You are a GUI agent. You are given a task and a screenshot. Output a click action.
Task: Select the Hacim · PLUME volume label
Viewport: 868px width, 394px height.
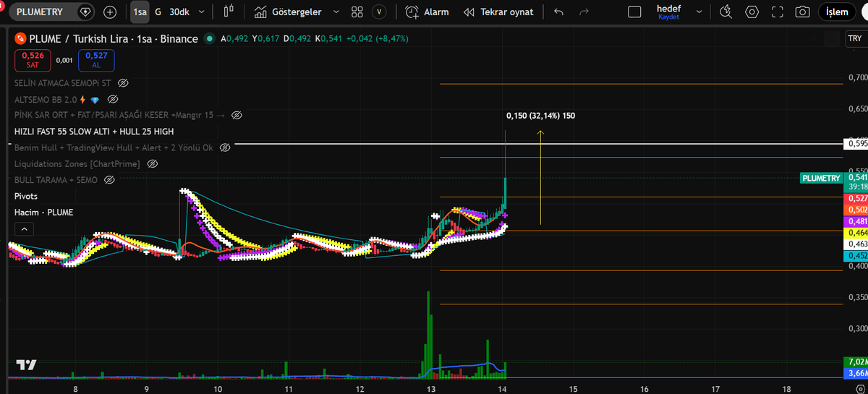[x=43, y=212]
